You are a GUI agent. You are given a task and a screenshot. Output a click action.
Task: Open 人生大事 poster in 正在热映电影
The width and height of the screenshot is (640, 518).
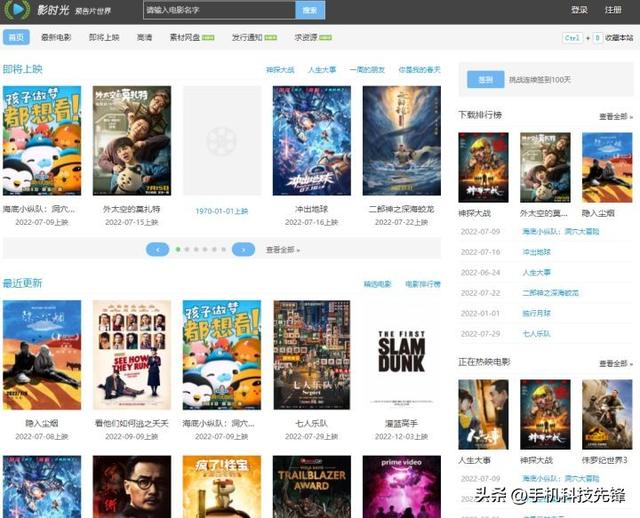(483, 414)
